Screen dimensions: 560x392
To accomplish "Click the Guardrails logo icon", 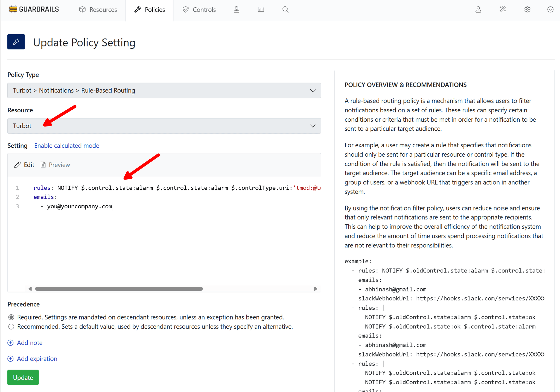I will (x=13, y=9).
